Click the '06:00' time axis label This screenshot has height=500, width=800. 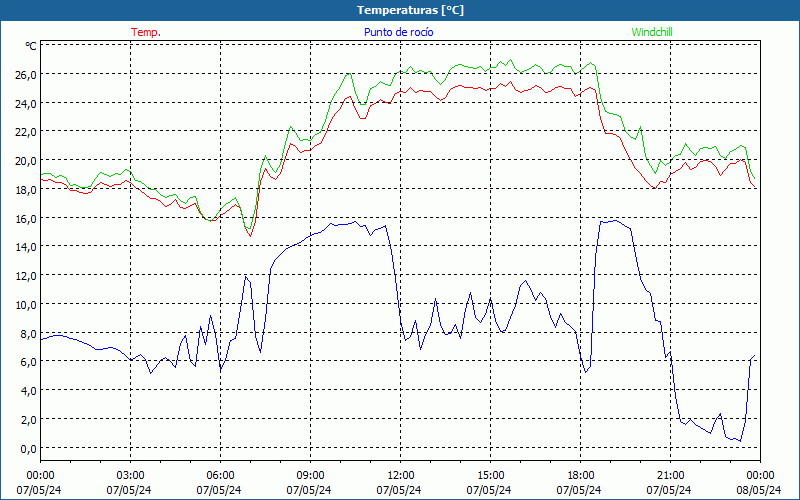point(220,476)
